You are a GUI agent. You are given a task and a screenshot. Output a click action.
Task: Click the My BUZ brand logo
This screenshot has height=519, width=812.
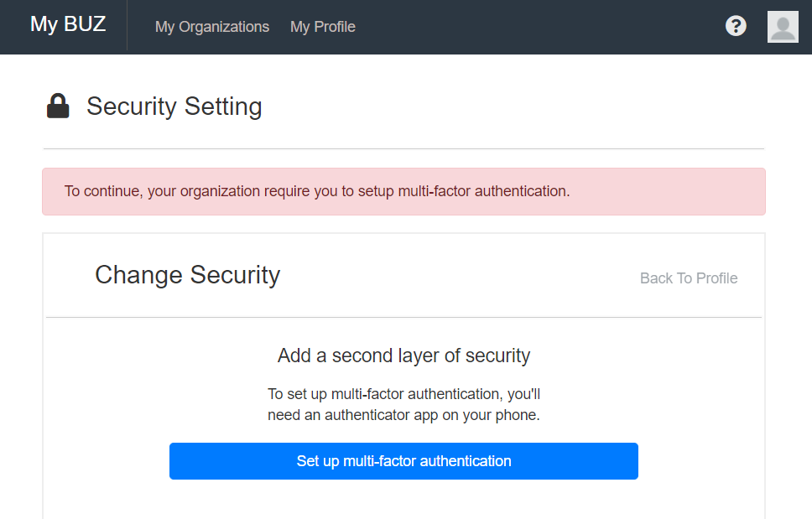pos(68,24)
